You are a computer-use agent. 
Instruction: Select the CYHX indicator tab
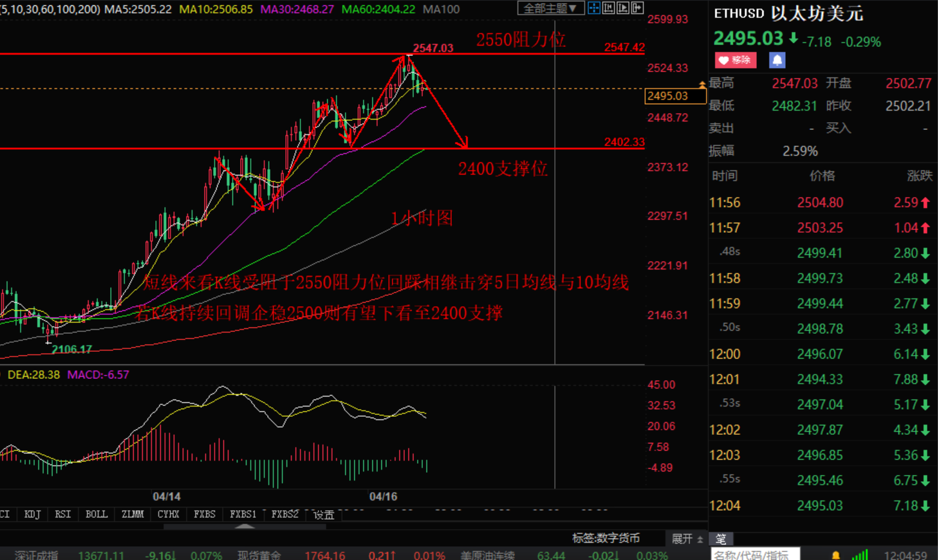[x=168, y=514]
